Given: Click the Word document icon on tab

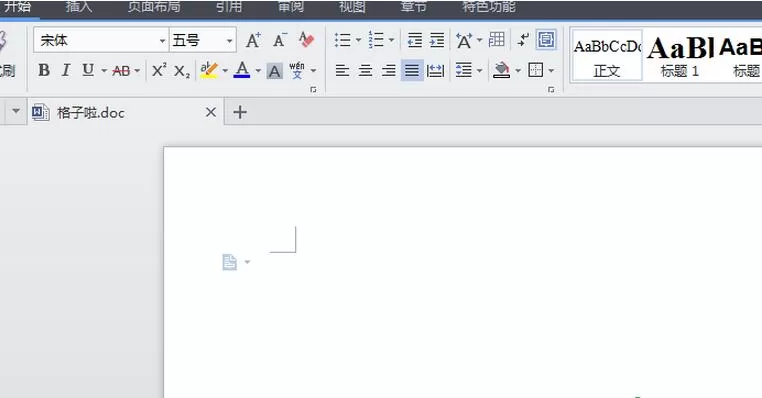Looking at the screenshot, I should coord(40,113).
